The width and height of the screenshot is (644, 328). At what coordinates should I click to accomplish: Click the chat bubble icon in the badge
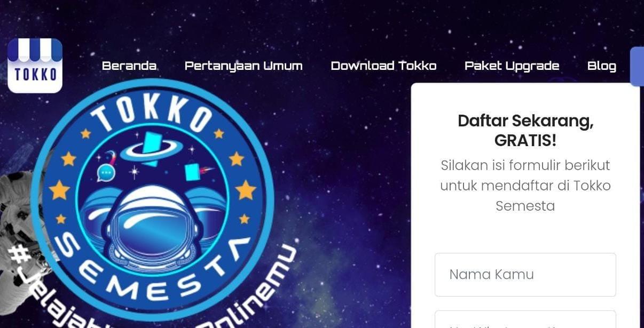[106, 173]
